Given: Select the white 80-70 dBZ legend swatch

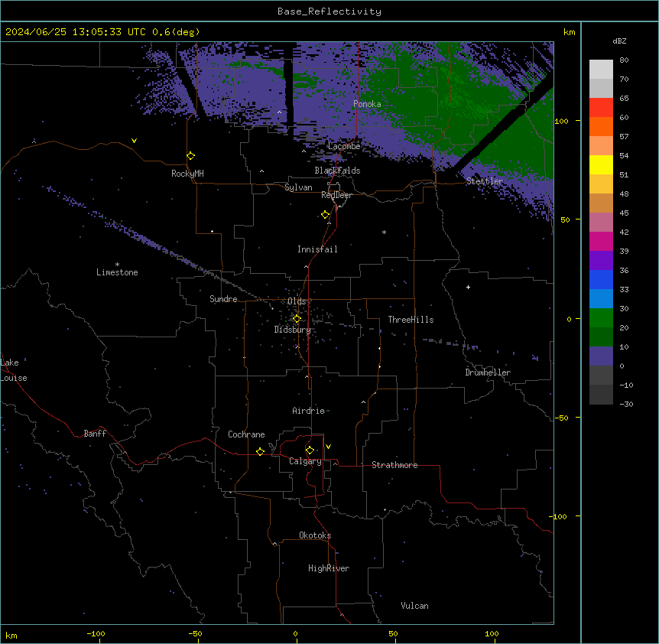Looking at the screenshot, I should point(601,70).
